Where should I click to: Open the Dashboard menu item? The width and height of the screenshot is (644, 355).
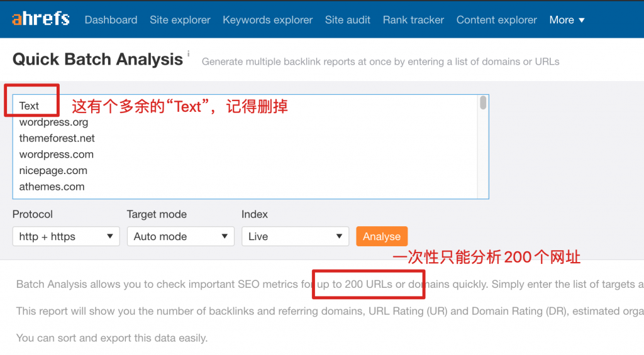pyautogui.click(x=111, y=19)
